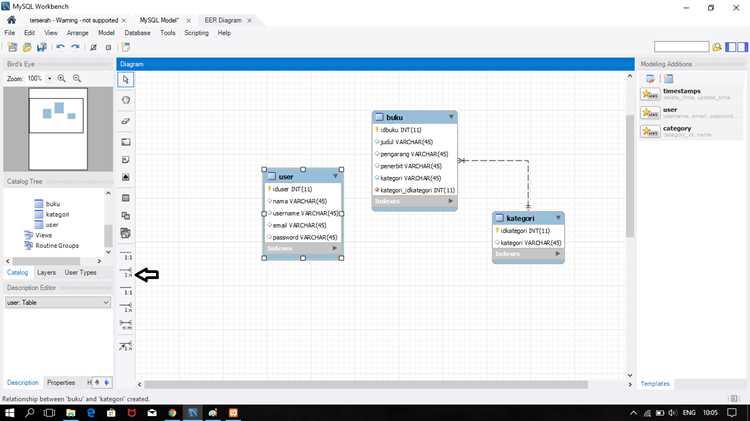Click the open model folder icon

27,47
